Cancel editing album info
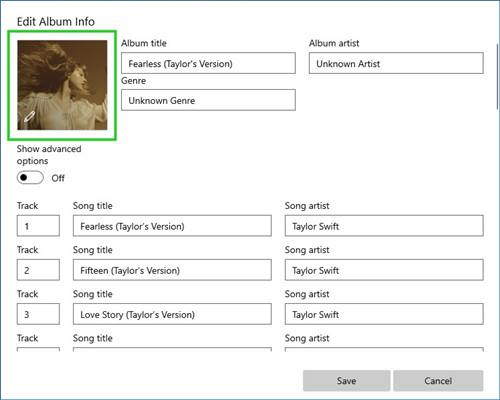Image resolution: width=500 pixels, height=400 pixels. click(438, 381)
